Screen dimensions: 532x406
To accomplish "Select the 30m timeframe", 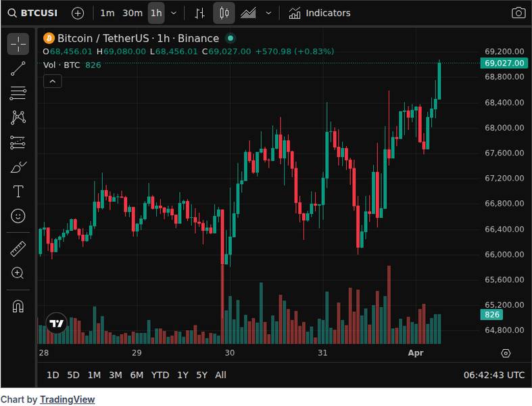I will [132, 14].
